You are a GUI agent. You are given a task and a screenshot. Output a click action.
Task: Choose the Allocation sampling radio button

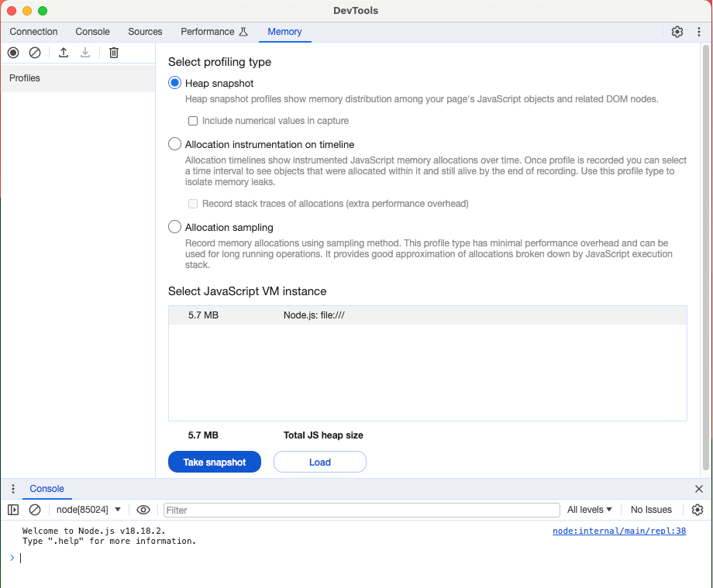175,228
